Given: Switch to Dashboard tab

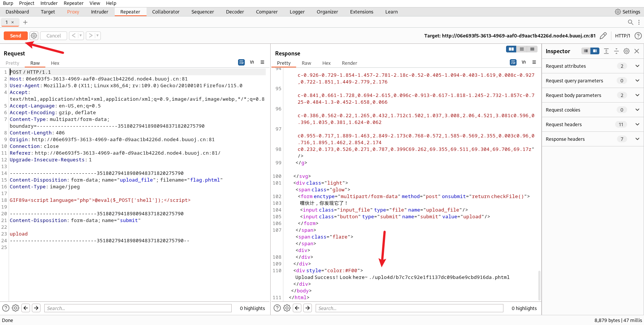Looking at the screenshot, I should pyautogui.click(x=17, y=12).
